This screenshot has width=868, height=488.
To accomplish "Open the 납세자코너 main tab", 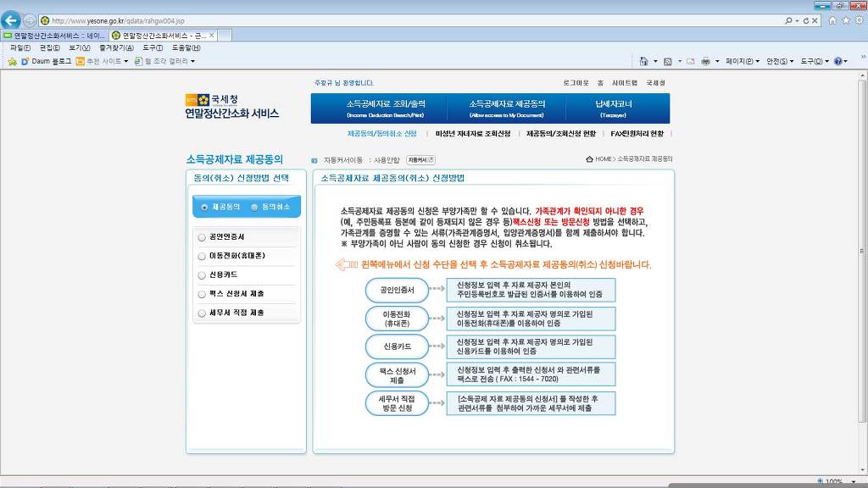I will click(614, 108).
